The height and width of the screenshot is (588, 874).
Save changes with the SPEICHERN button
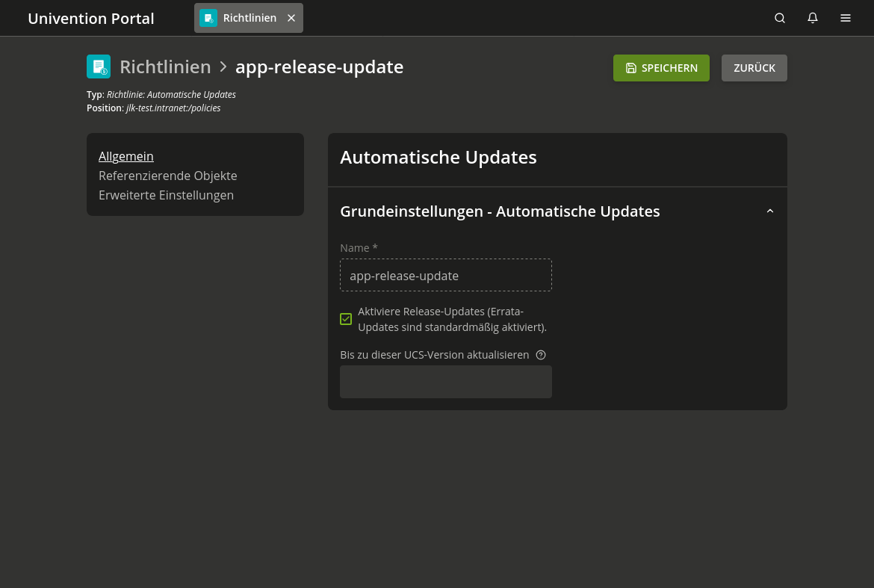[x=661, y=67]
